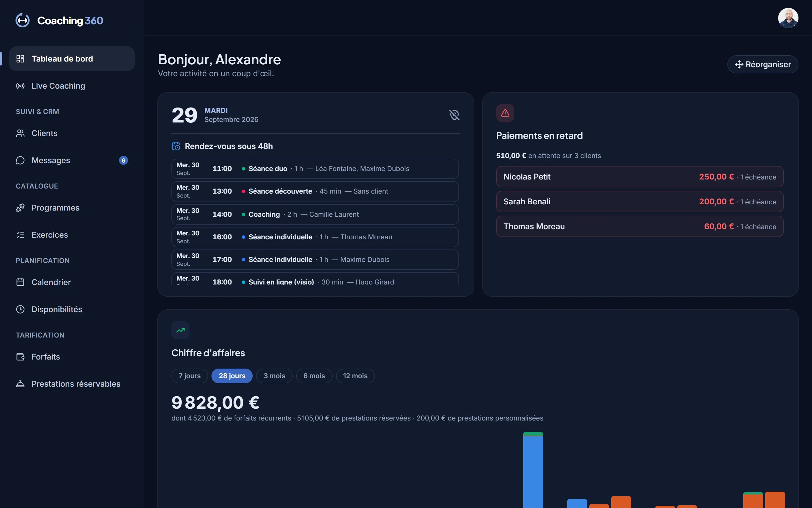Open Thomas Moreau 60,00 € payment row
Screen dimensions: 812x508
640,226
